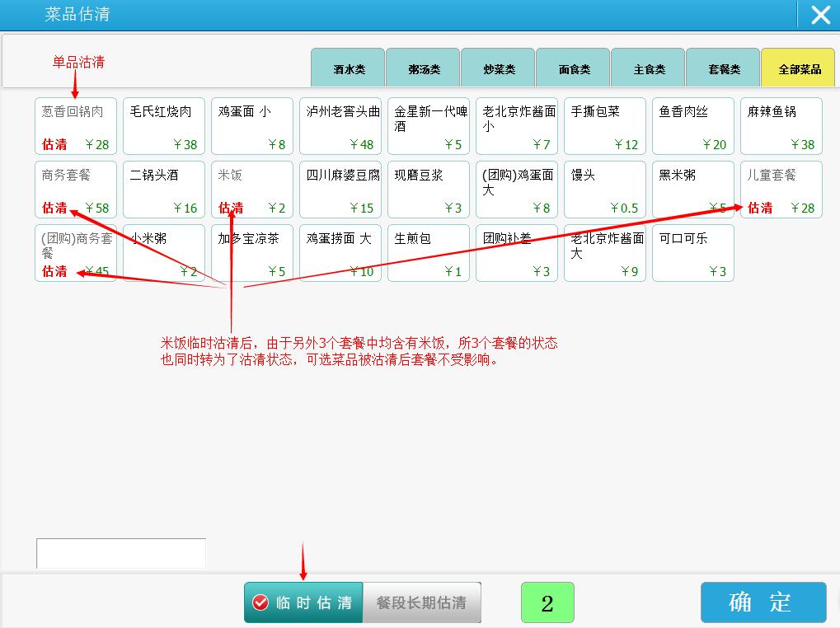The image size is (840, 628).
Task: Select the 葱香回锅肉 dish tile
Action: [76, 126]
